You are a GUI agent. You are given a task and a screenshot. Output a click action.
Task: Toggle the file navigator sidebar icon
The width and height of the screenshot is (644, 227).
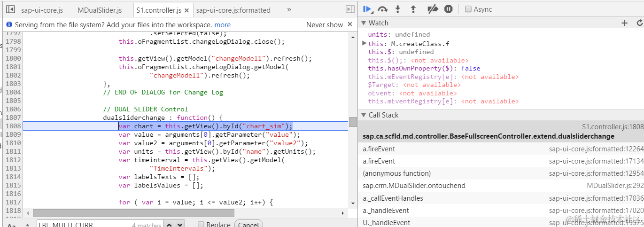10,9
